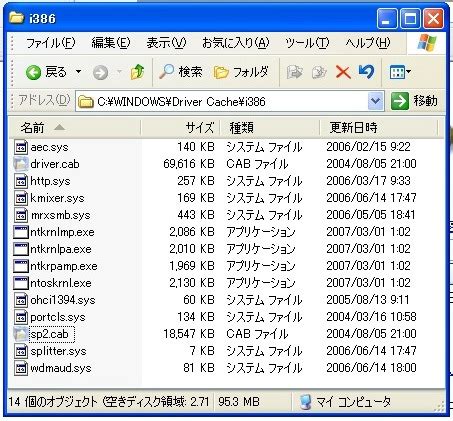Viewport: 453px width, 421px height.
Task: Open the Views dropdown button
Action: tap(400, 72)
